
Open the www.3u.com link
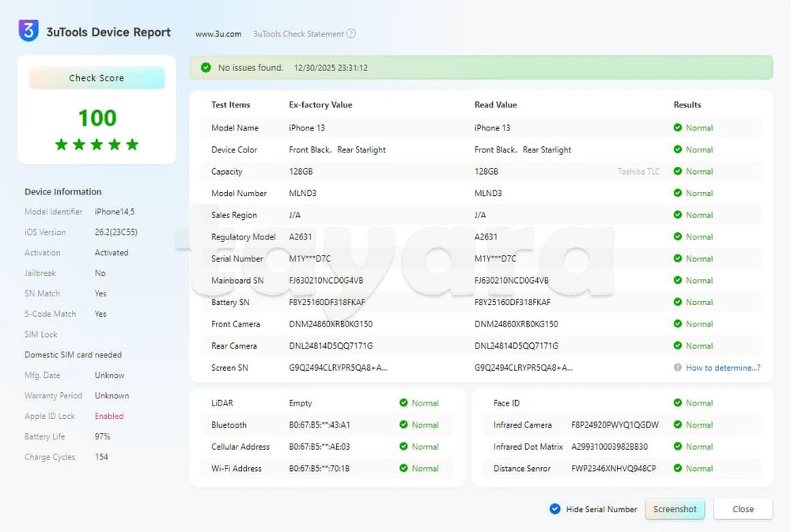(x=218, y=34)
